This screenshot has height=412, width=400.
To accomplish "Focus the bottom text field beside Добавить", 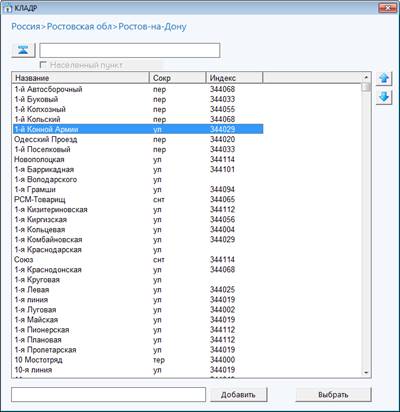I will click(x=108, y=395).
